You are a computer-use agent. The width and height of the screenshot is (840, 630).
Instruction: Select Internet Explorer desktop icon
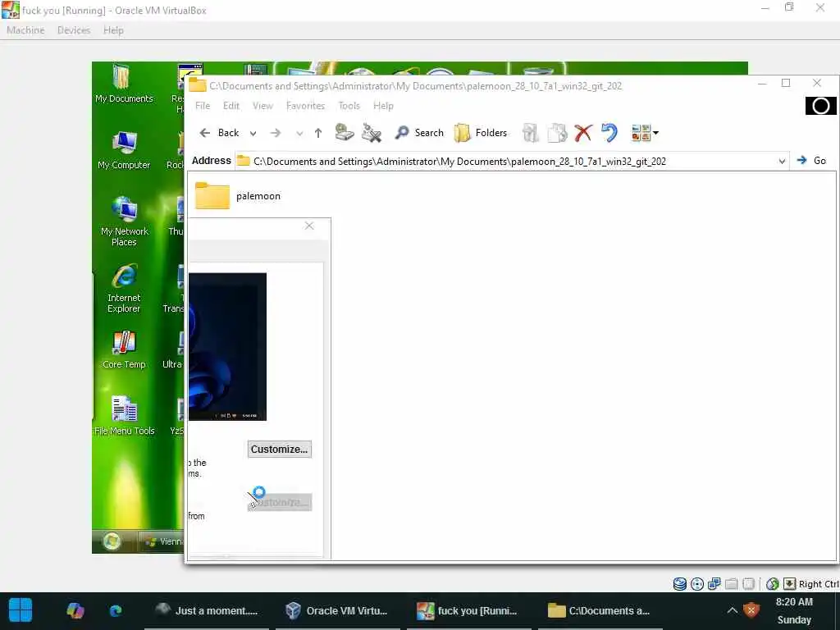pos(124,289)
